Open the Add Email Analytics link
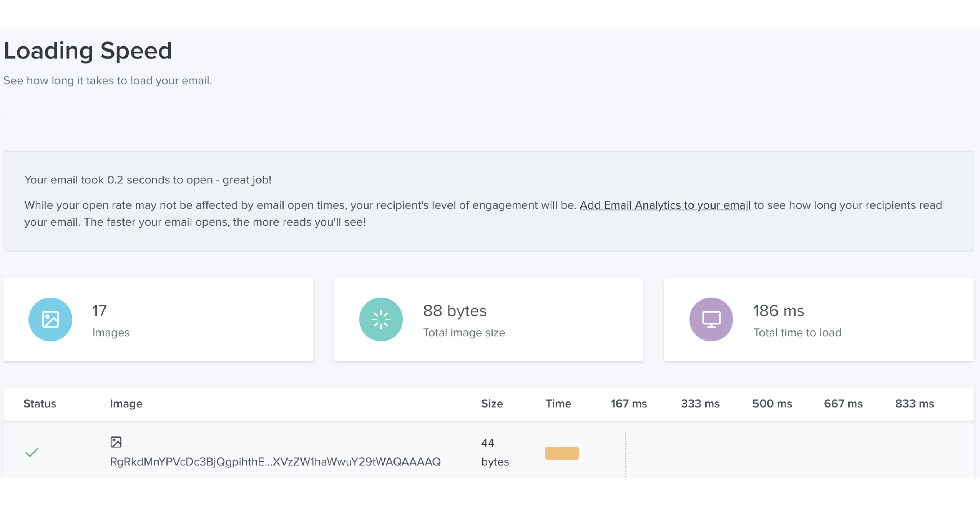The image size is (980, 506). tap(665, 205)
